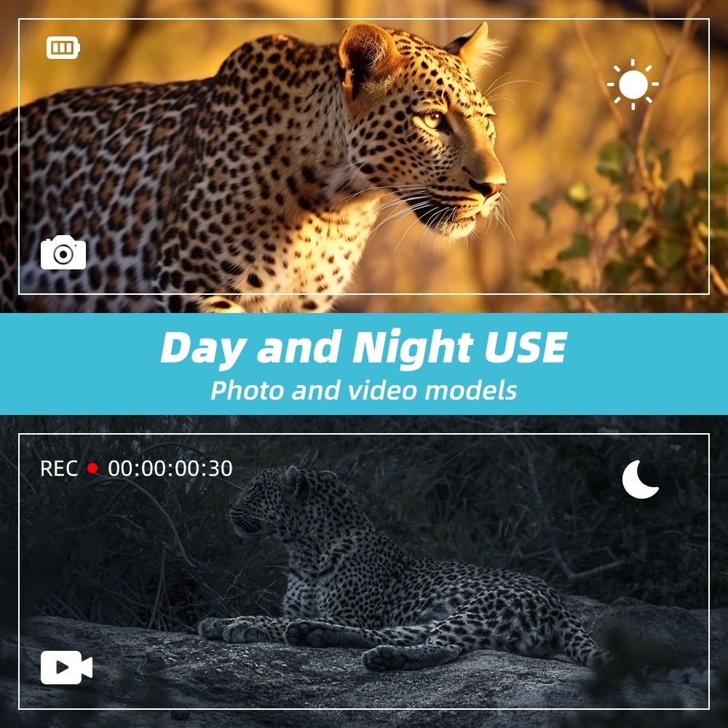The height and width of the screenshot is (728, 728).
Task: Click the daytime leopard's nose
Action: point(489,187)
